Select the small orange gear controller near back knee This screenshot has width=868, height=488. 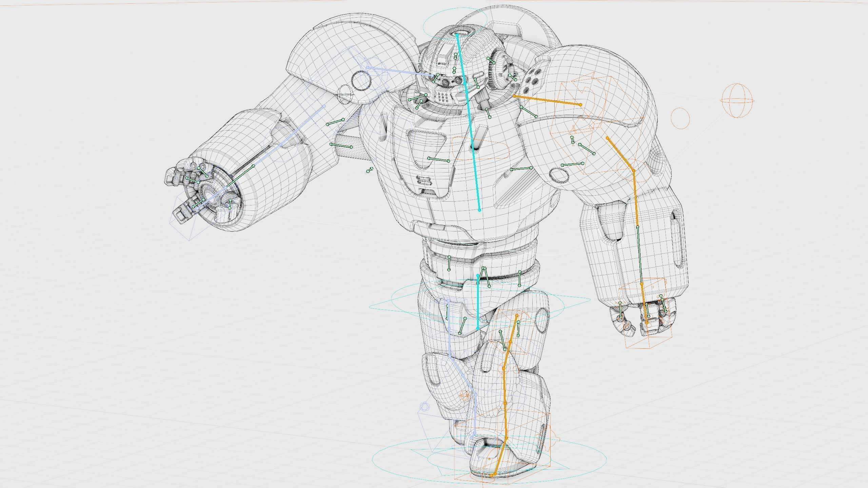tap(465, 395)
